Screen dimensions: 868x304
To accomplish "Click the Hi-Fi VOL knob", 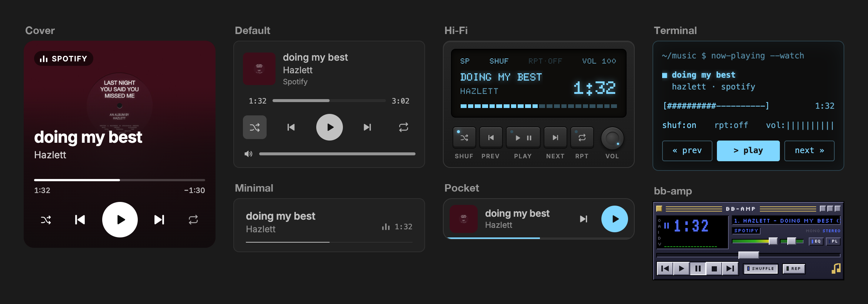I will (x=612, y=139).
